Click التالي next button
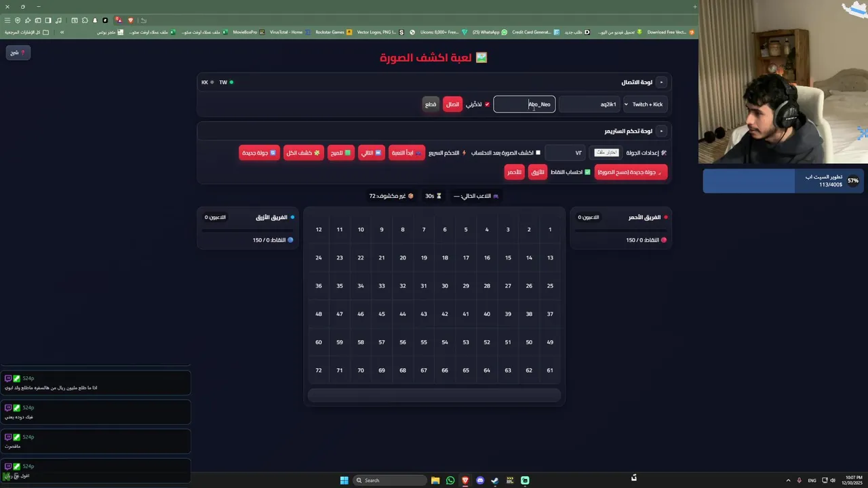868x488 pixels. pyautogui.click(x=371, y=152)
